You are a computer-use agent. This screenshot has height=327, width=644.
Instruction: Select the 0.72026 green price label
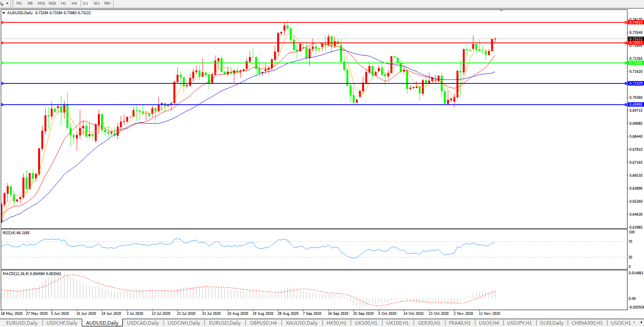click(x=635, y=63)
